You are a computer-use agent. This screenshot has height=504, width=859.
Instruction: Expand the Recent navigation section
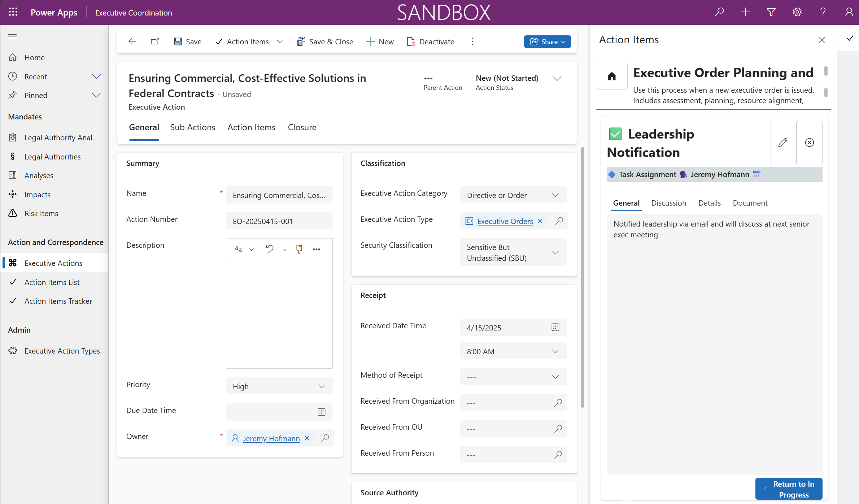tap(96, 76)
